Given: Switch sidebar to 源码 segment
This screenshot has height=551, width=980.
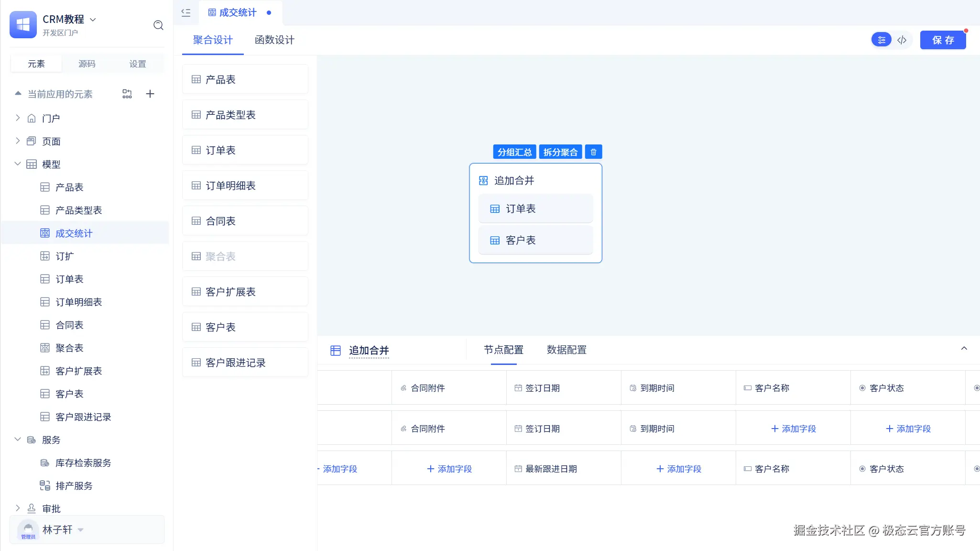Looking at the screenshot, I should tap(87, 64).
